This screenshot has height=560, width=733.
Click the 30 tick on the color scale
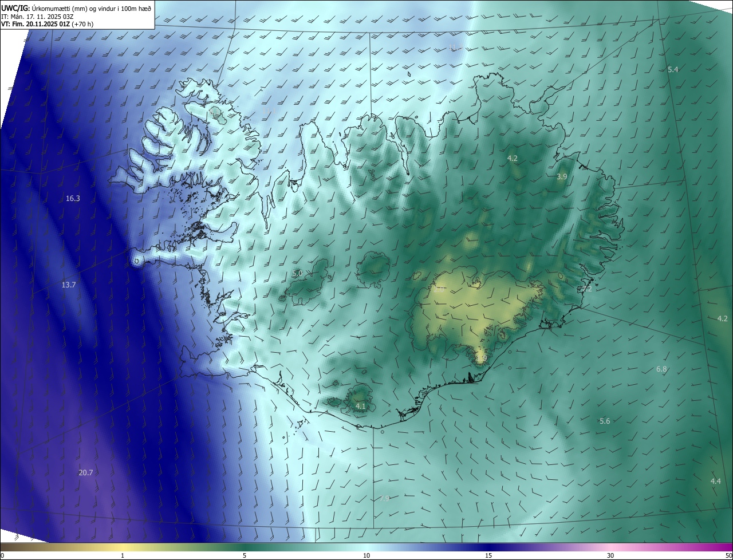point(610,555)
